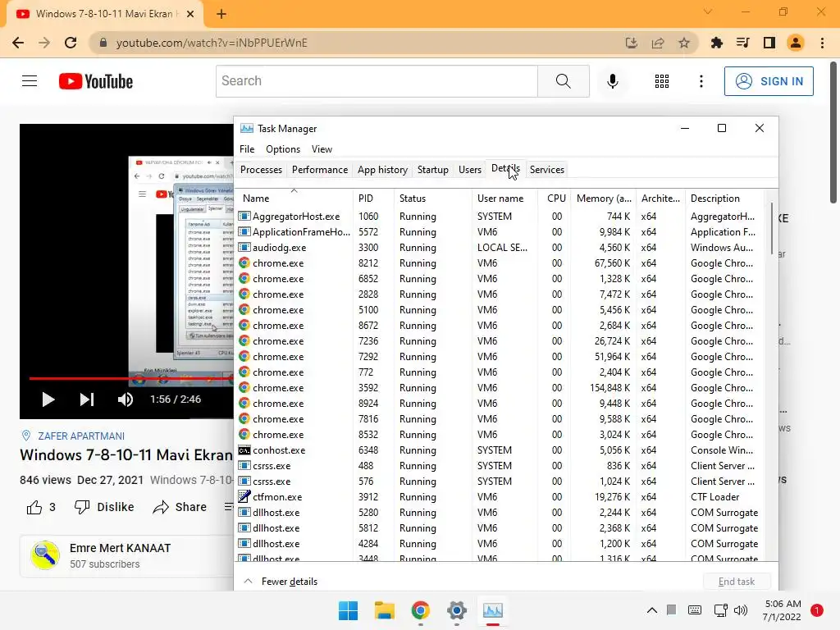Dislike the video
The image size is (840, 630).
tap(104, 507)
